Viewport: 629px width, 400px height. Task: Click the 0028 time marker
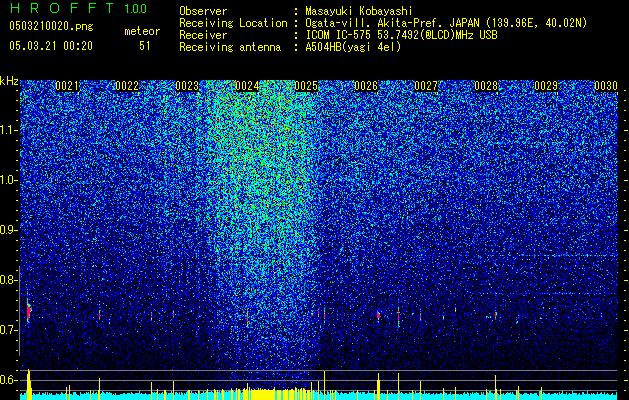[486, 86]
